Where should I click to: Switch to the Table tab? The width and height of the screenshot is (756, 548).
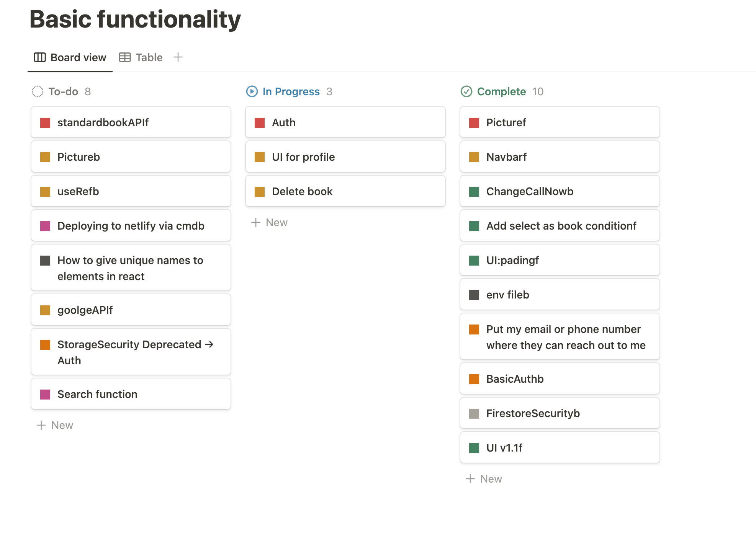tap(149, 57)
